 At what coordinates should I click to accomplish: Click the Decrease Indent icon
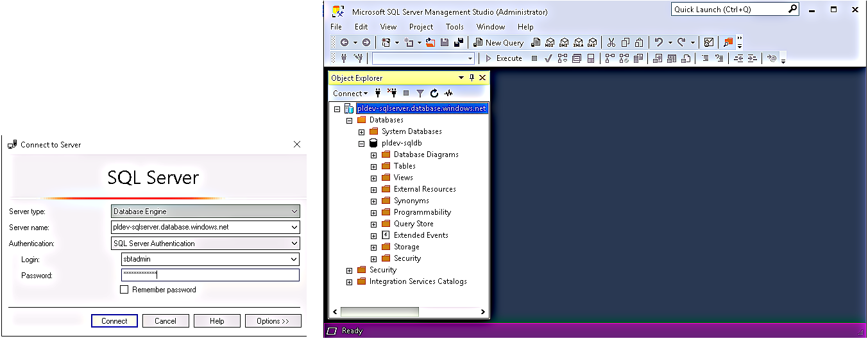738,58
